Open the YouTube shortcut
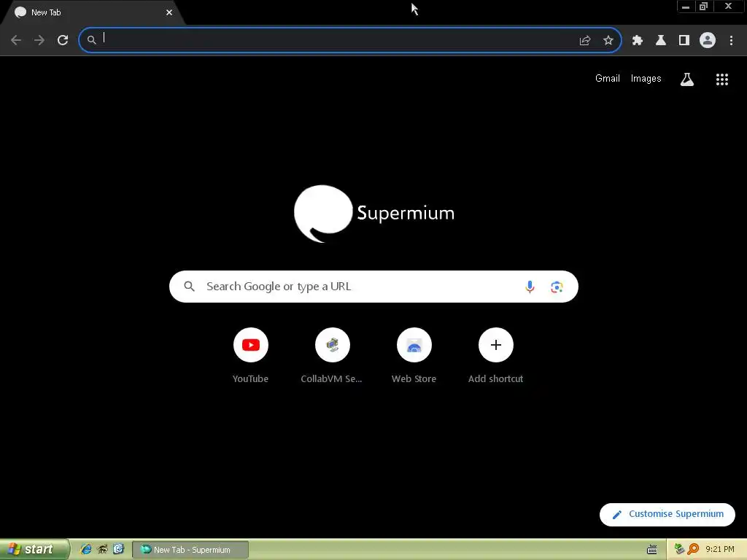The image size is (747, 560). (251, 356)
